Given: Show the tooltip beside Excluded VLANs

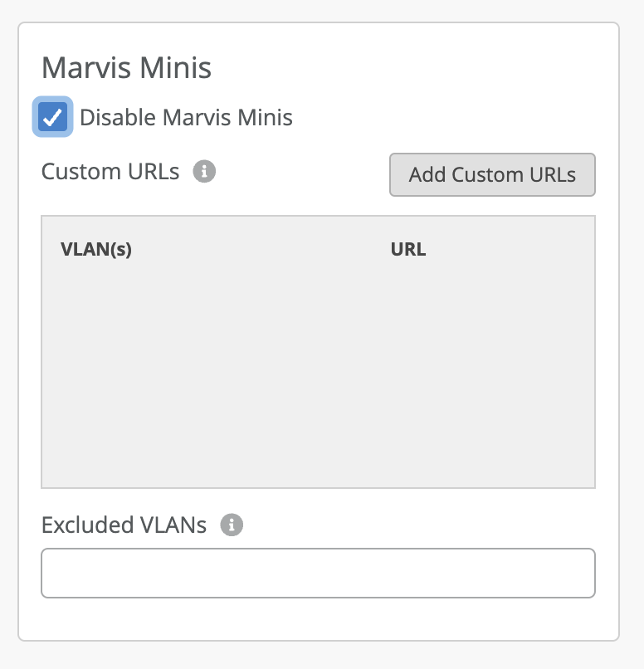Looking at the screenshot, I should click(x=232, y=525).
